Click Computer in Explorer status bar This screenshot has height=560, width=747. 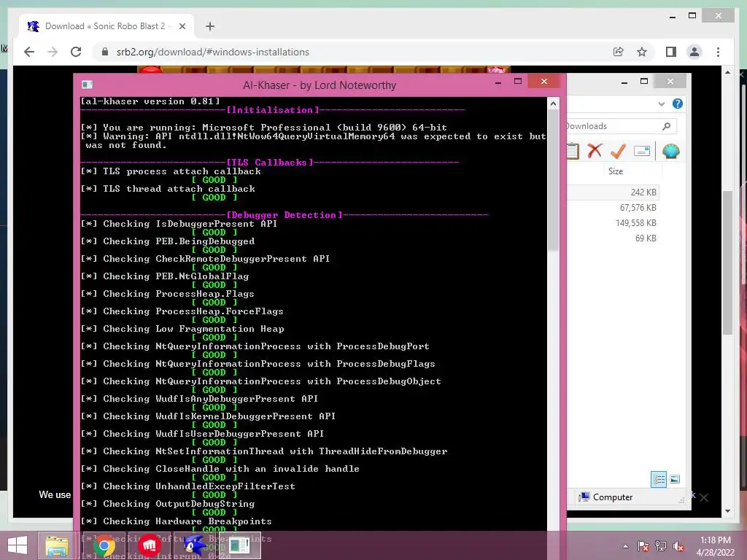[605, 497]
